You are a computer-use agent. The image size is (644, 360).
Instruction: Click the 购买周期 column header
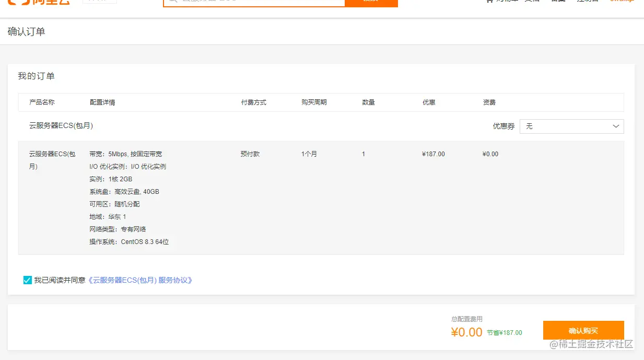(314, 102)
